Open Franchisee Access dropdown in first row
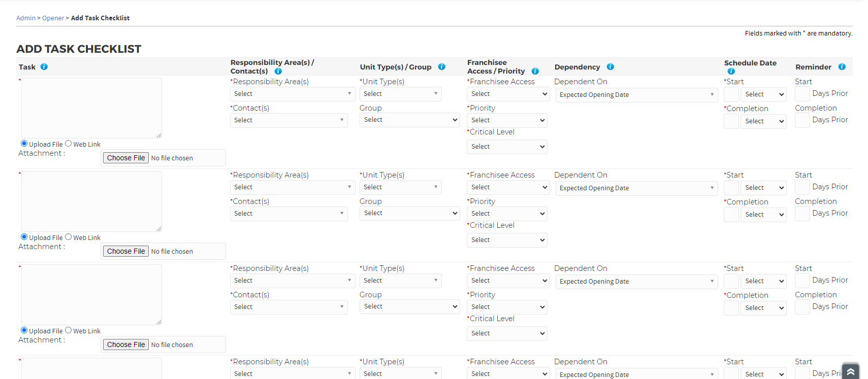Screen dimensions: 868x379 pyautogui.click(x=508, y=94)
